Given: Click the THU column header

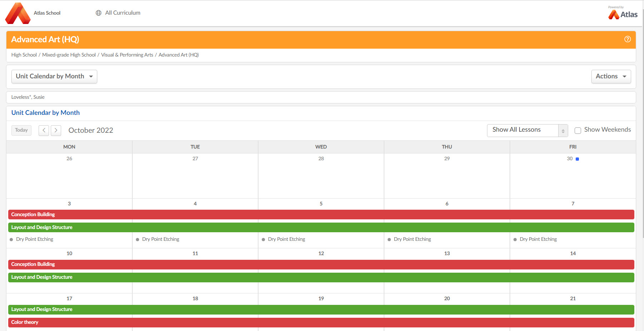Looking at the screenshot, I should point(447,147).
